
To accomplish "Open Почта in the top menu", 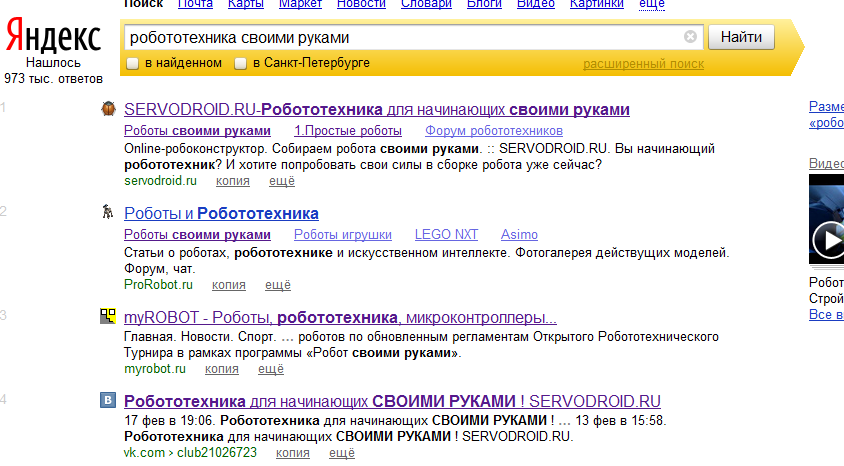I will (x=195, y=4).
